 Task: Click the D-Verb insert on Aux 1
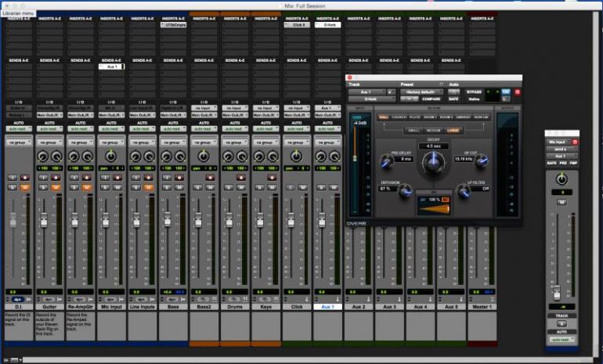click(x=327, y=24)
